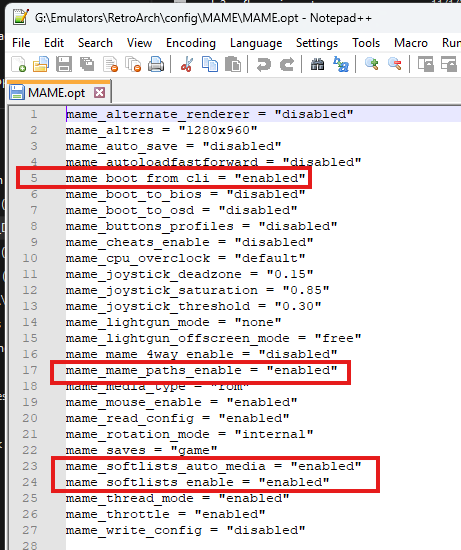Click the Replace toolbar icon
The height and width of the screenshot is (550, 461).
tap(341, 65)
